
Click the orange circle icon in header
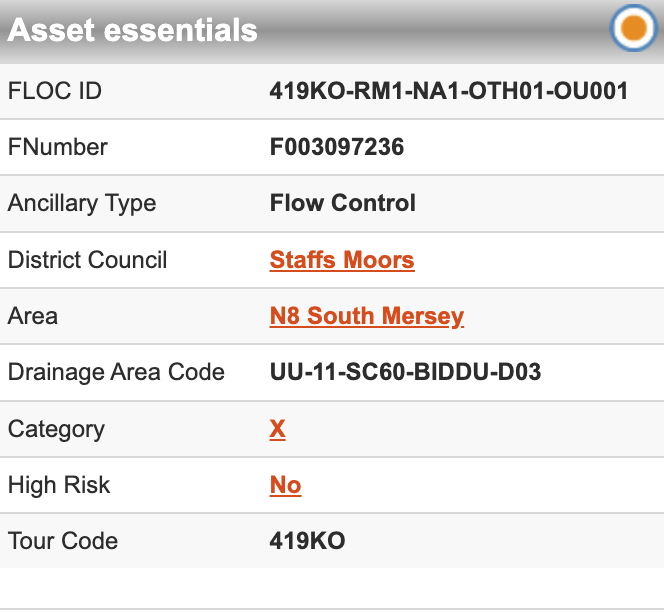tap(633, 29)
